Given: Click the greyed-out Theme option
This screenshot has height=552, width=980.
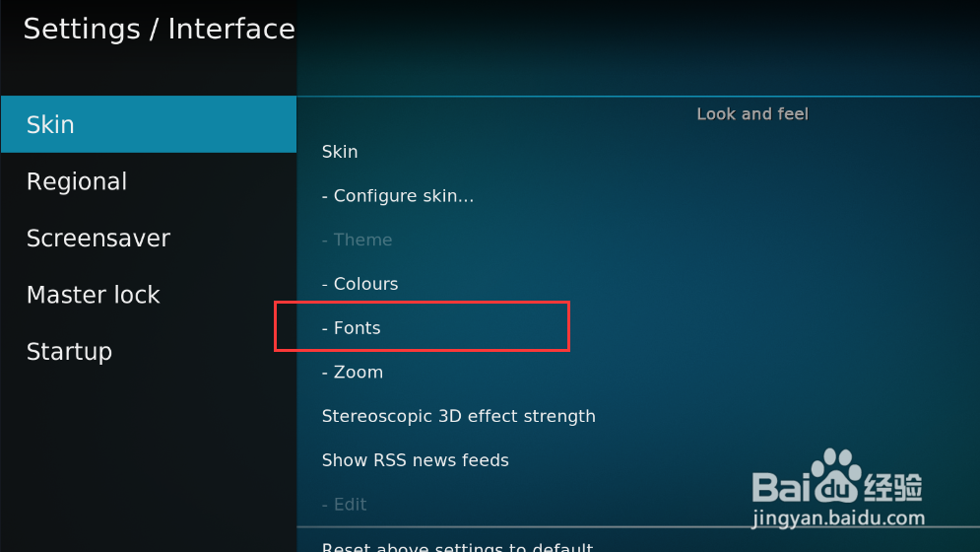Looking at the screenshot, I should pyautogui.click(x=357, y=240).
